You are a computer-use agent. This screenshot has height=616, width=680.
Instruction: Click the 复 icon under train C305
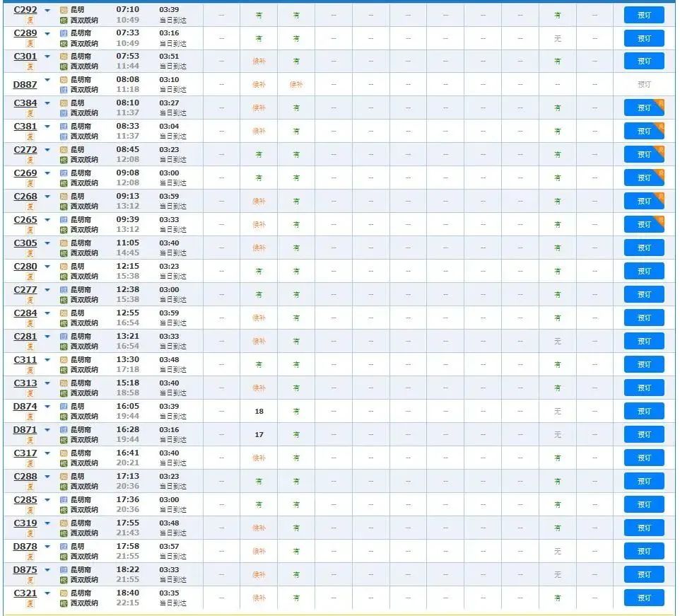[x=30, y=253]
